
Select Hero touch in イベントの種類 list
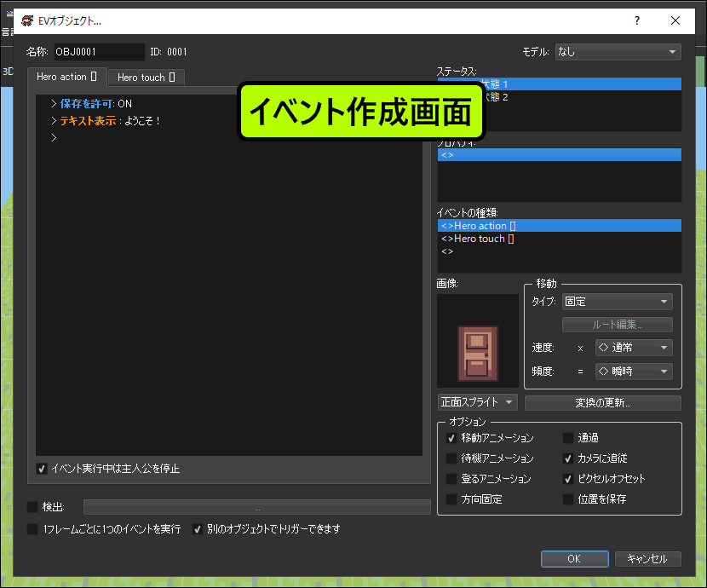coord(479,239)
